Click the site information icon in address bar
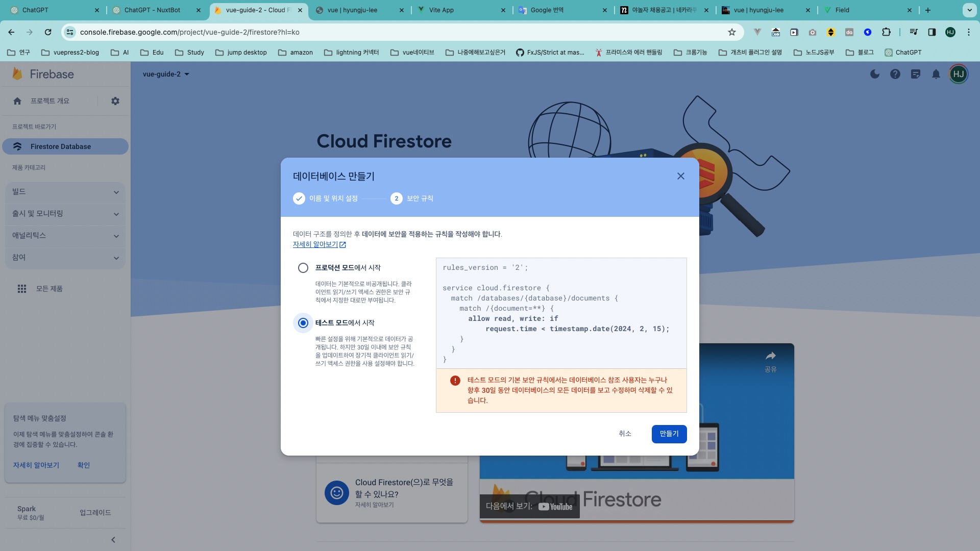Image resolution: width=980 pixels, height=551 pixels. tap(70, 32)
